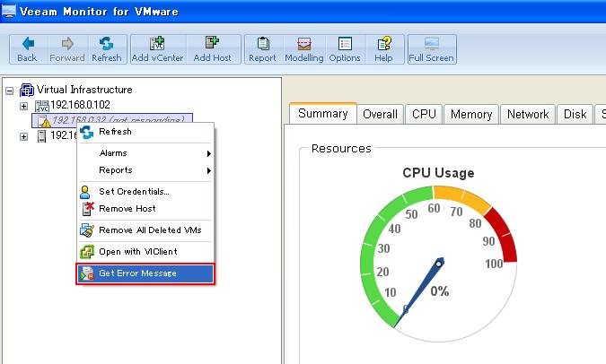Viewport: 606px width, 364px height.
Task: Collapse the Virtual Infrastructure tree node
Action: coord(10,91)
